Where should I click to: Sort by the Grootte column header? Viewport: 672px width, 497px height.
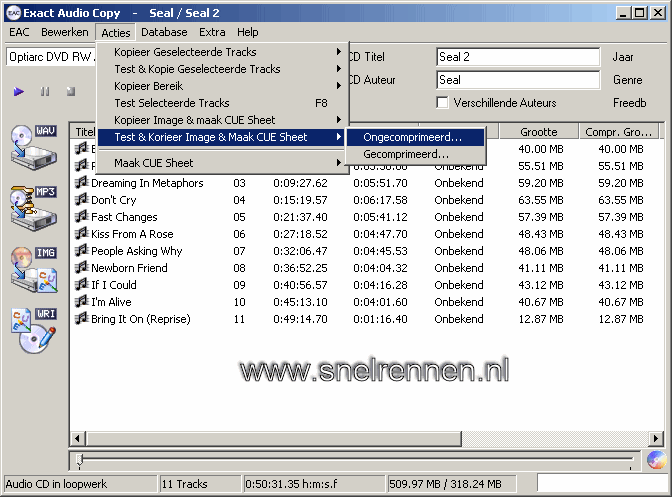point(539,132)
